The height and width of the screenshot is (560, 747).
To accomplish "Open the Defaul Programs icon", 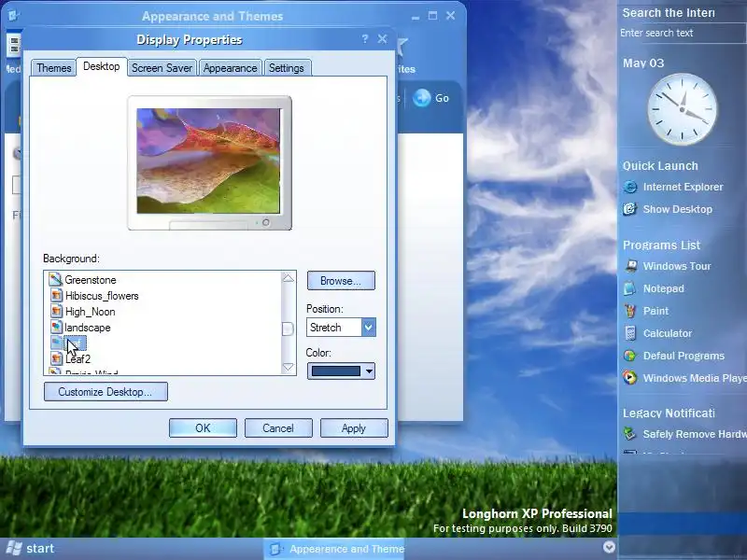I will pyautogui.click(x=629, y=356).
